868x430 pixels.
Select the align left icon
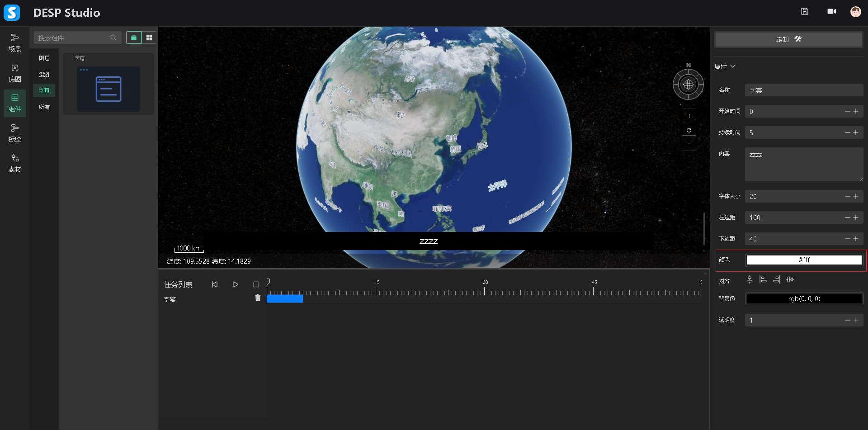(x=763, y=280)
